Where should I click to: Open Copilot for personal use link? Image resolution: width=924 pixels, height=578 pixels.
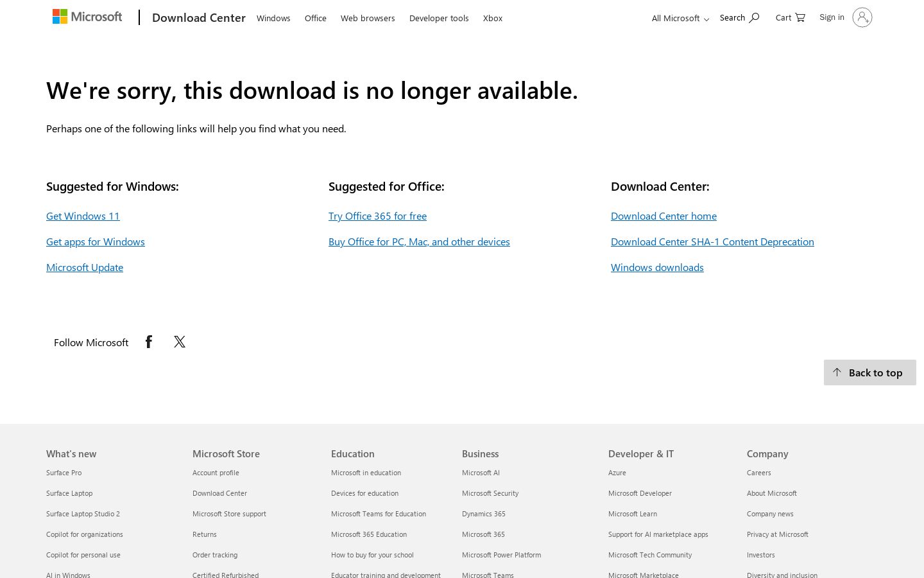coord(83,555)
